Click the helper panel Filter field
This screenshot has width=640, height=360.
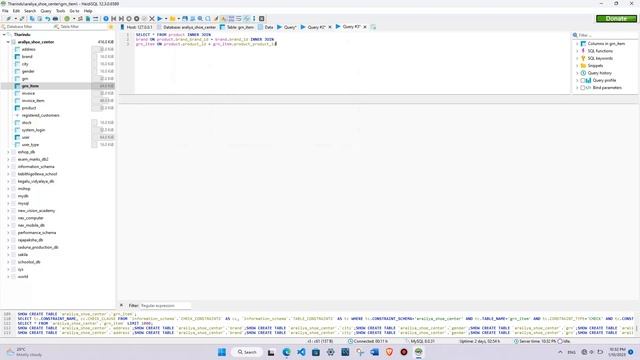tap(605, 35)
